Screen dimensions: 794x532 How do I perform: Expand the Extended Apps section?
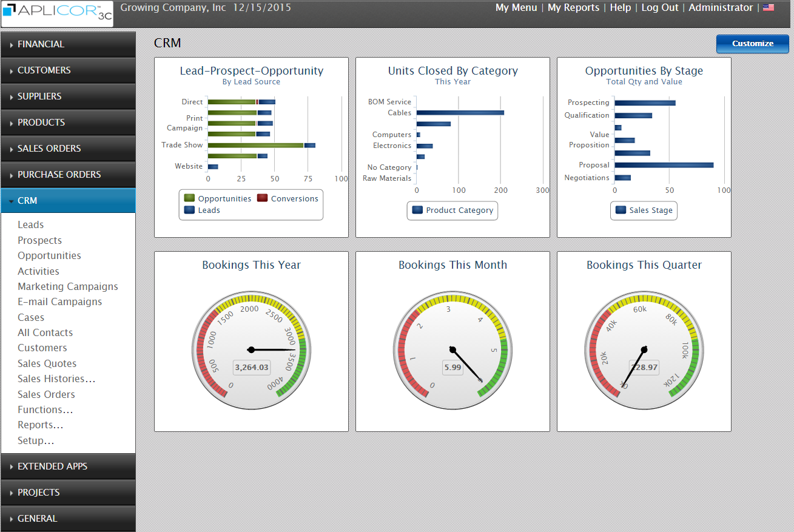(68, 466)
